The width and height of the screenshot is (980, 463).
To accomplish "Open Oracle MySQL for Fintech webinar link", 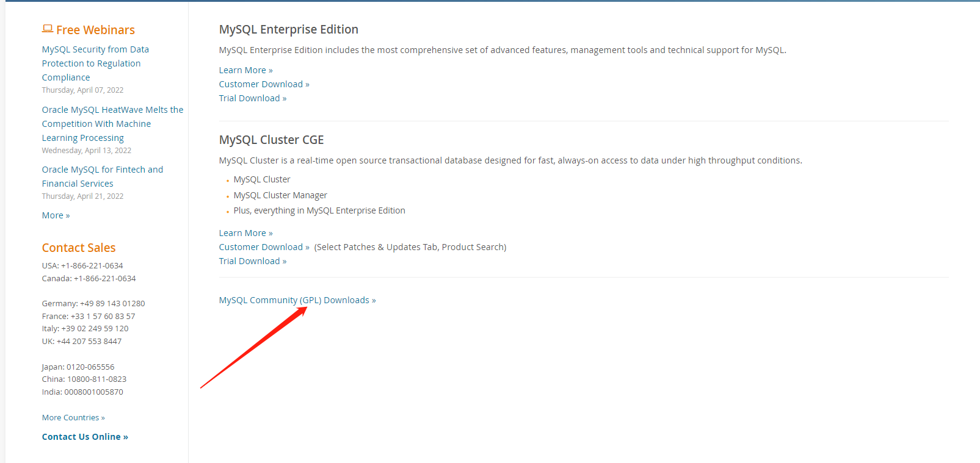I will 103,176.
